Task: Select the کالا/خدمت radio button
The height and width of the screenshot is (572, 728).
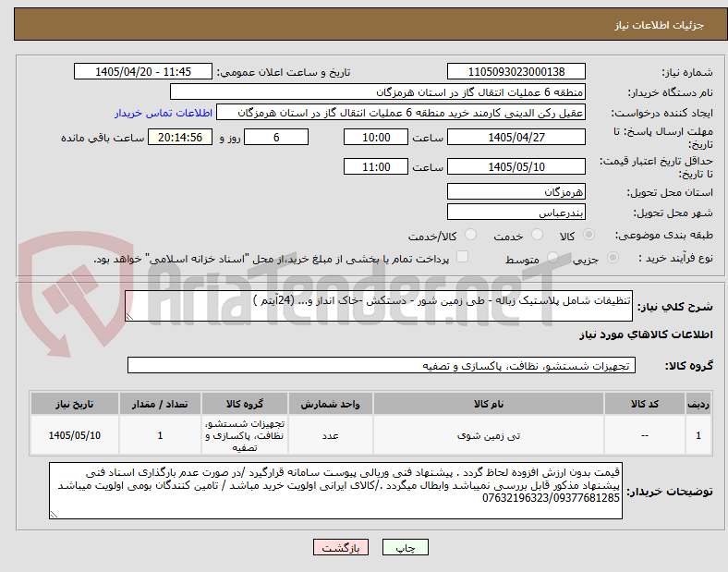Action: [x=470, y=235]
